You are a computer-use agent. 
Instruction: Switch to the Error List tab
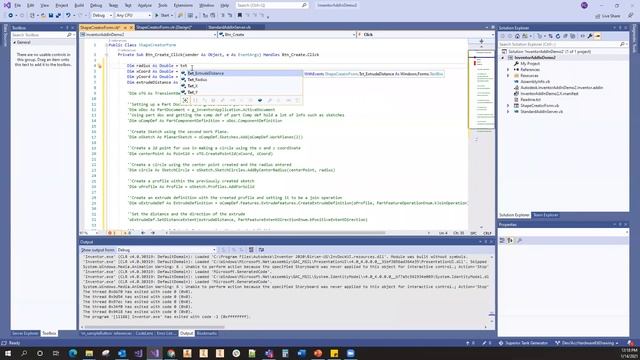tap(166, 333)
